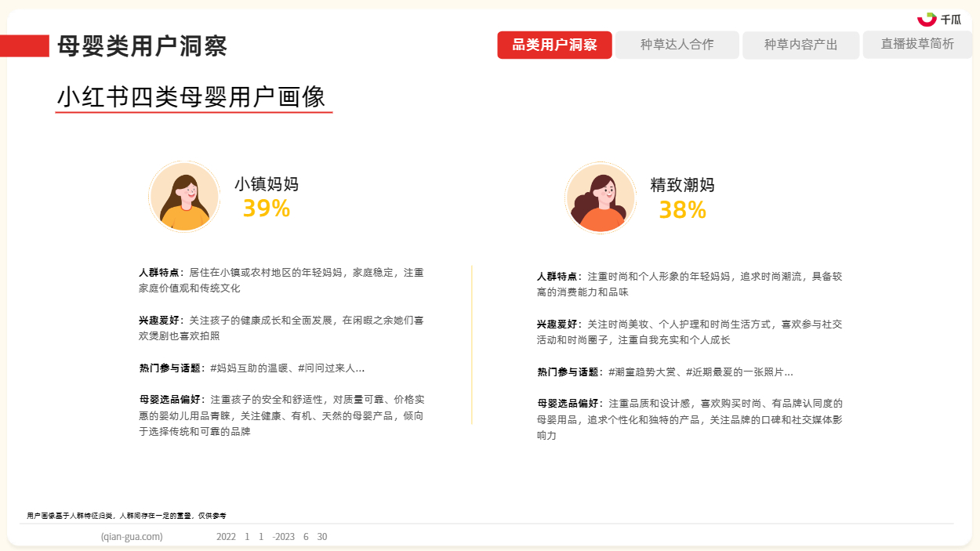Click 热门参与话题 label under 精致潮妈
The image size is (980, 551).
point(570,372)
